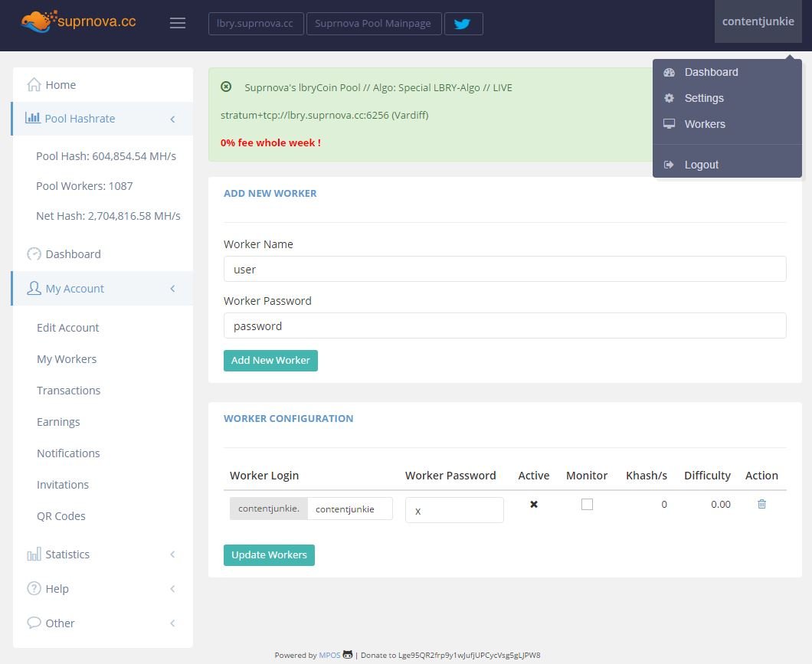Image resolution: width=812 pixels, height=664 pixels.
Task: Click the Home house icon
Action: pyautogui.click(x=34, y=84)
